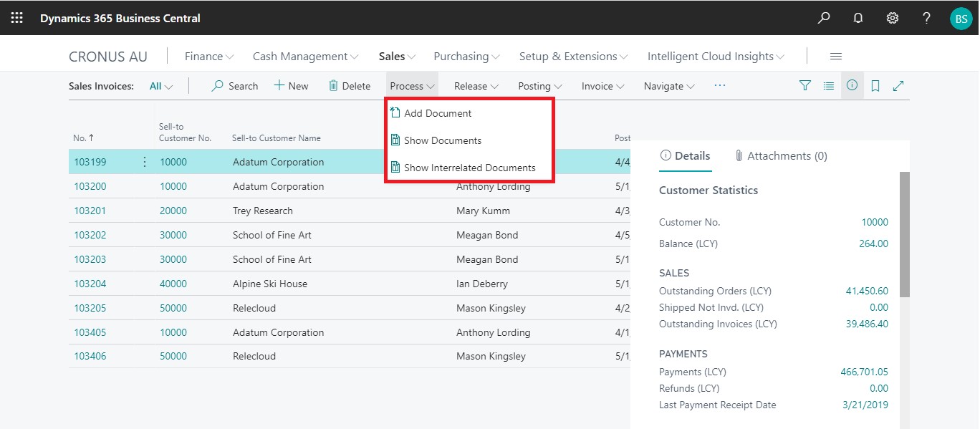Open the settings gear icon
The image size is (980, 429).
tap(893, 18)
